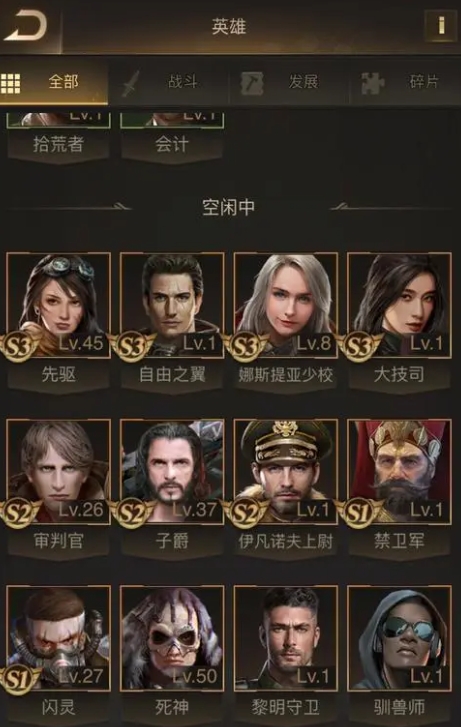Tap the back arrow icon
This screenshot has height=727, width=461.
[26, 26]
